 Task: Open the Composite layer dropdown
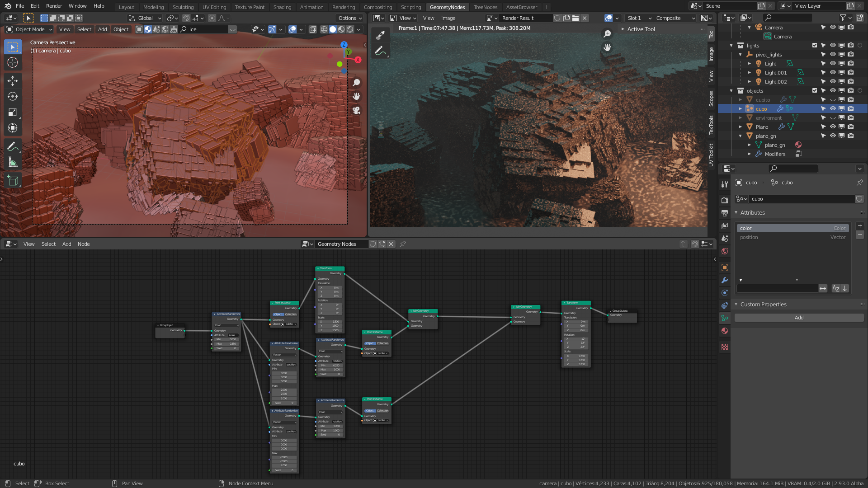coord(675,18)
